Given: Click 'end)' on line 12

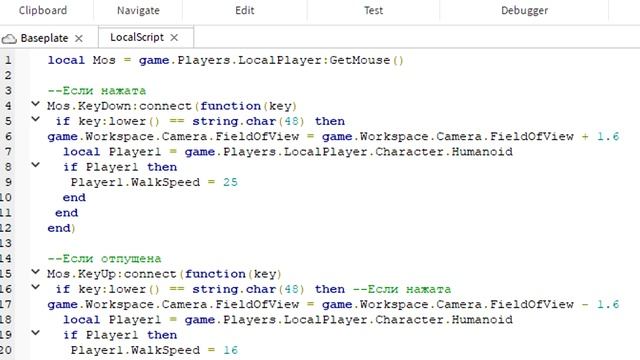Looking at the screenshot, I should click(62, 228).
